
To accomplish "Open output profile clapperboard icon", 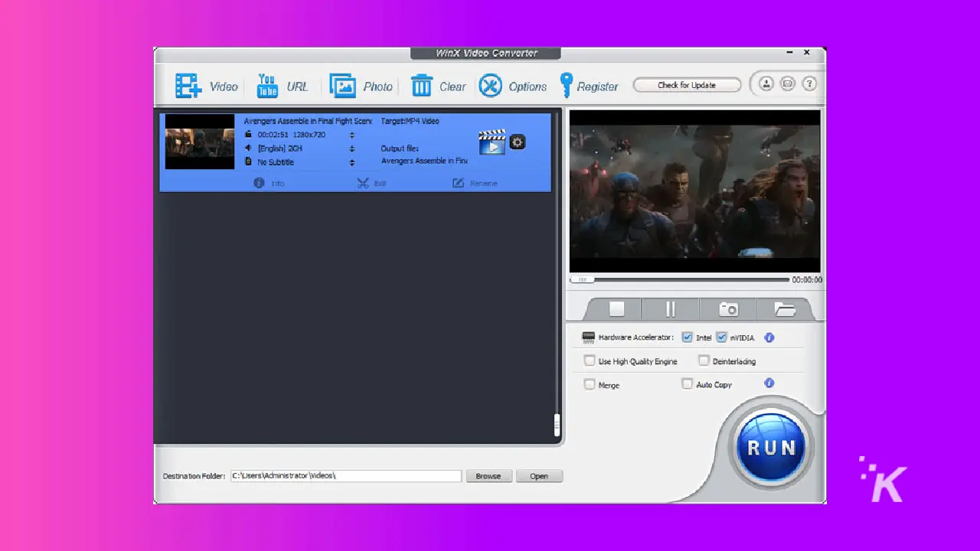I will 492,142.
